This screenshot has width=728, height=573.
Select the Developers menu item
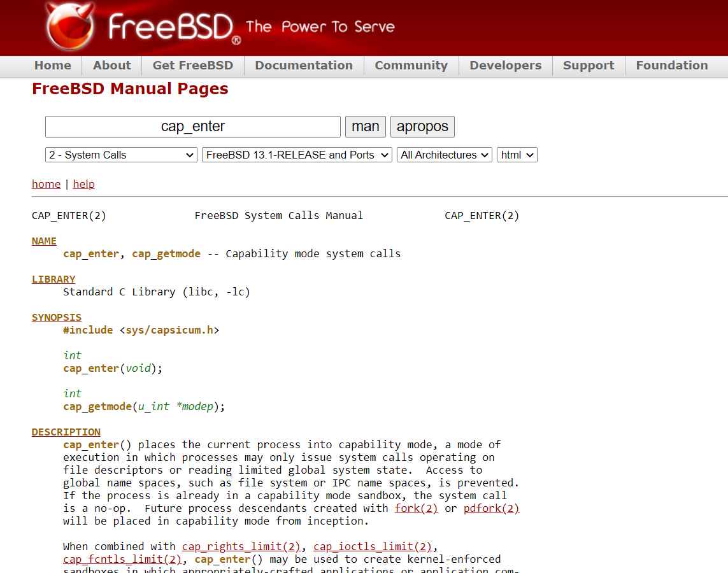[505, 66]
